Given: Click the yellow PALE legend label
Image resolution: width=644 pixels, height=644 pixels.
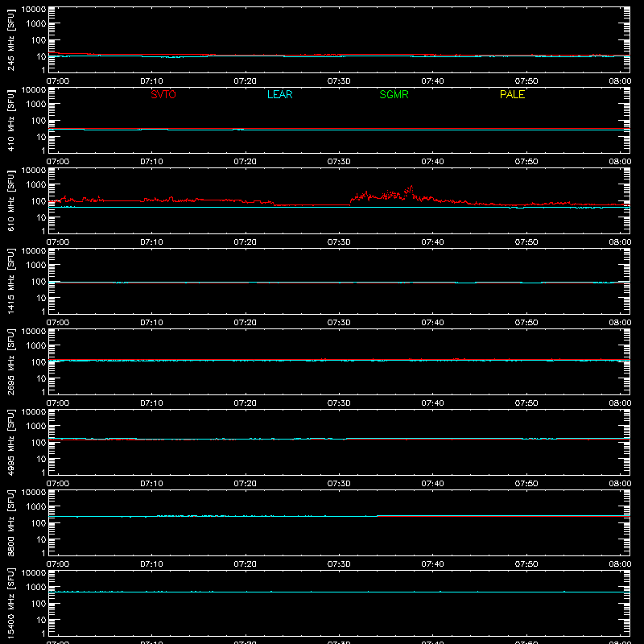Looking at the screenshot, I should click(x=512, y=94).
